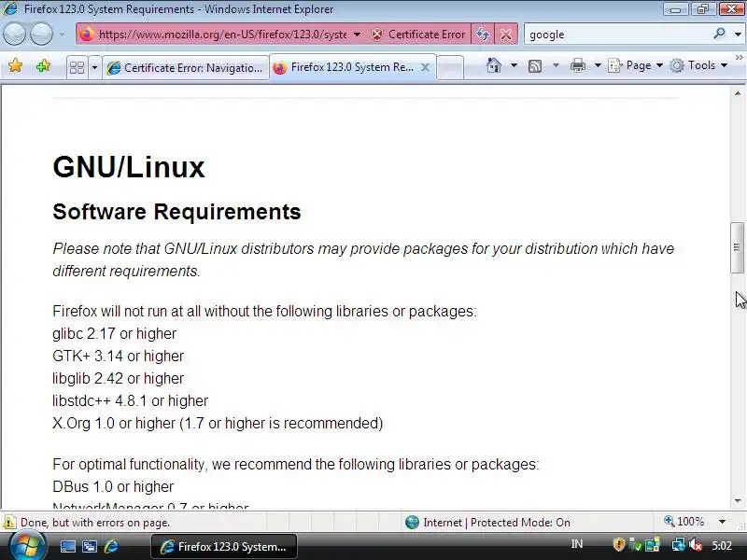The image size is (747, 560).
Task: Click the Forward navigation button
Action: [41, 35]
